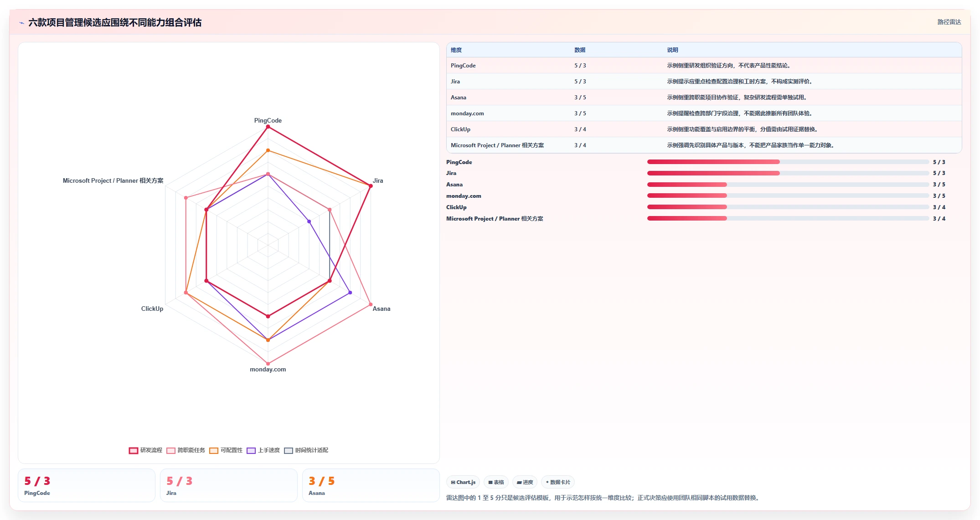Click the 维度 column header
Viewport: 980px width, 520px height.
pos(456,50)
